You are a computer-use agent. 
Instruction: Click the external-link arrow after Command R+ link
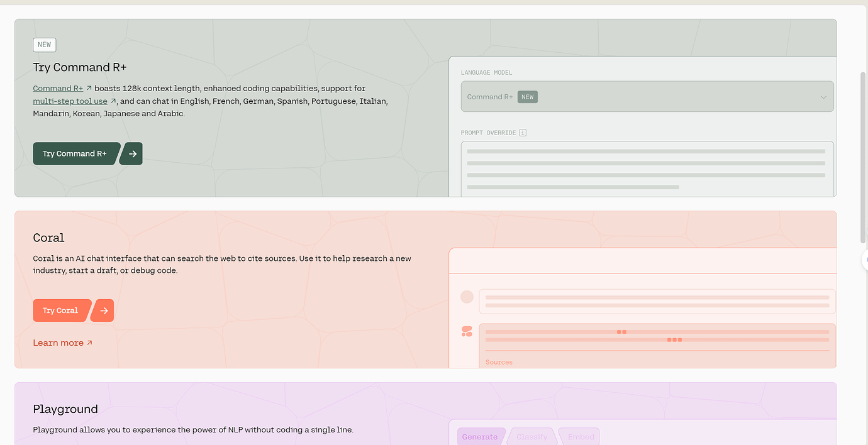89,89
